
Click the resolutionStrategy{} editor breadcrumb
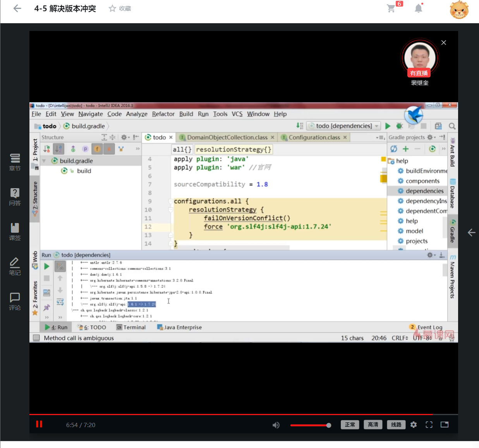pyautogui.click(x=233, y=149)
